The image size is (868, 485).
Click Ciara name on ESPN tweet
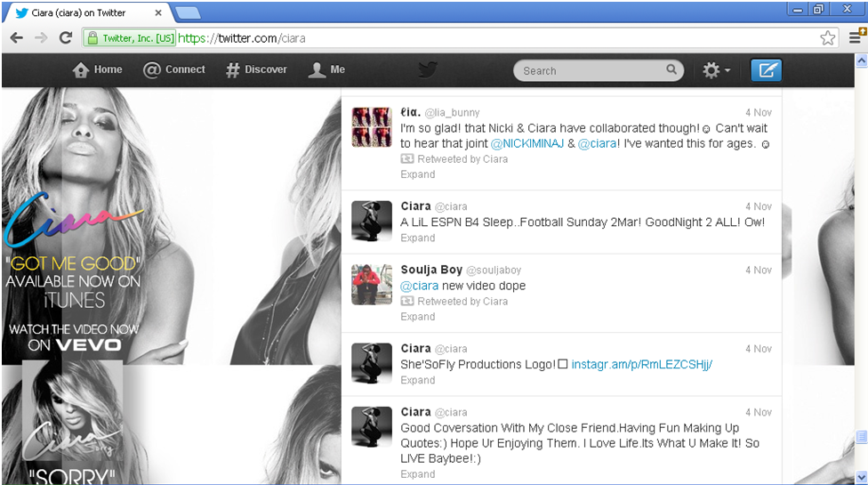[x=415, y=206]
